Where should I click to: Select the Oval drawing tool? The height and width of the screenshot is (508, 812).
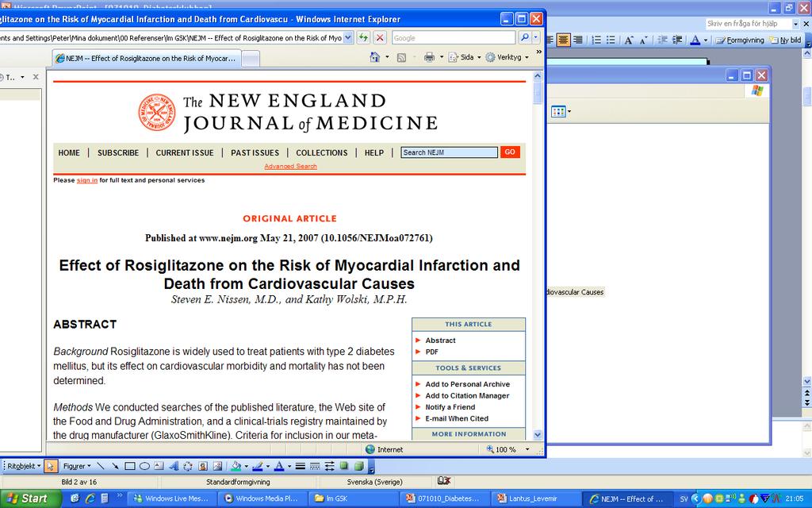coord(144,466)
